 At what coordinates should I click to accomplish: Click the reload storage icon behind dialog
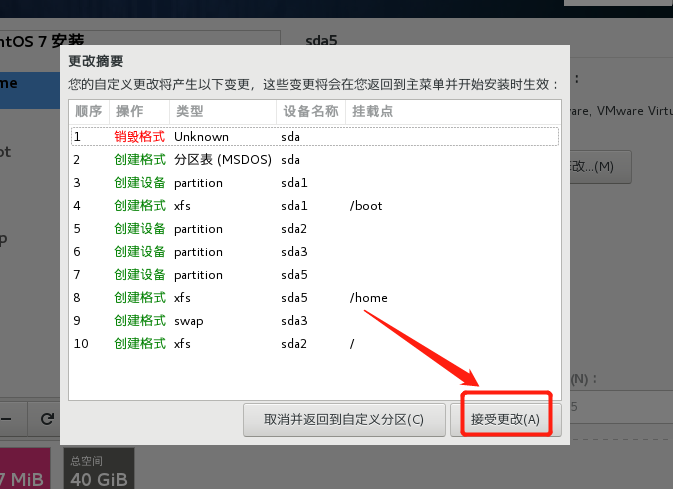click(47, 419)
